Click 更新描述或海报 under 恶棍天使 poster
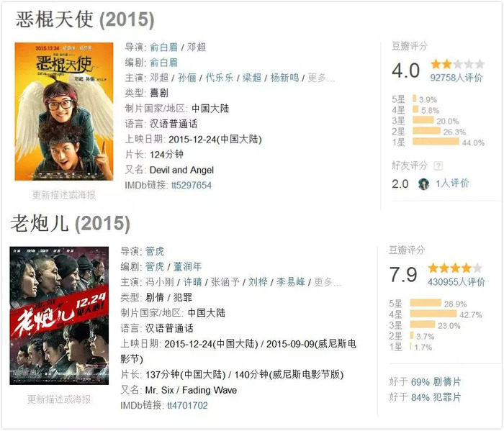 63,195
